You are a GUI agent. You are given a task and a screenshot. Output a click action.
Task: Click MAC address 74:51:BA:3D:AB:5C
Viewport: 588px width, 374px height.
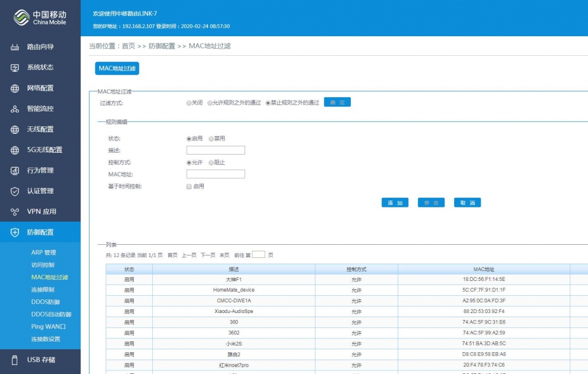coord(483,343)
